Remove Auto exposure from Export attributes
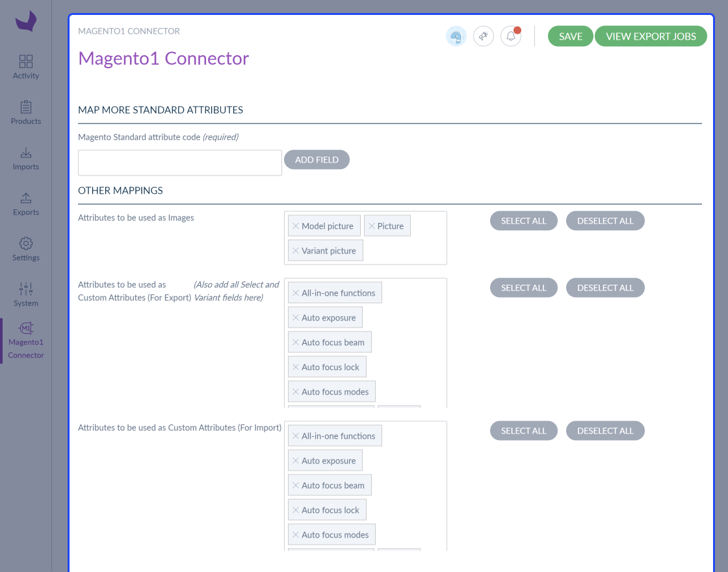 pos(295,318)
